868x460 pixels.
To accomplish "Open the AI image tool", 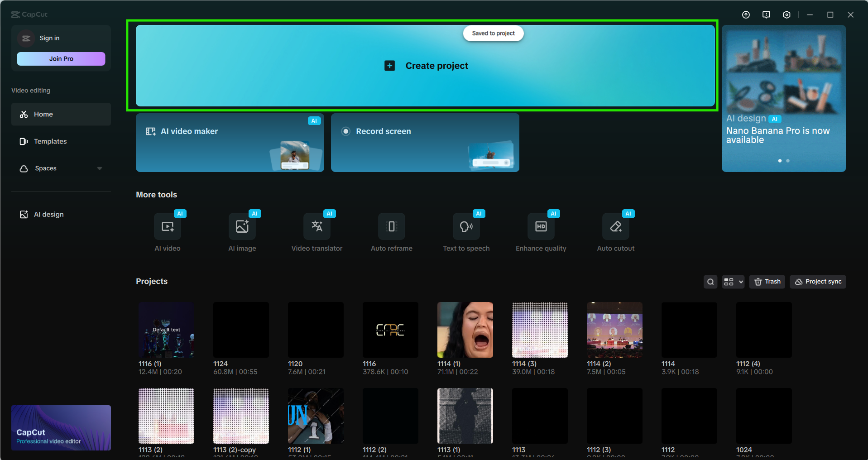I will (x=242, y=227).
